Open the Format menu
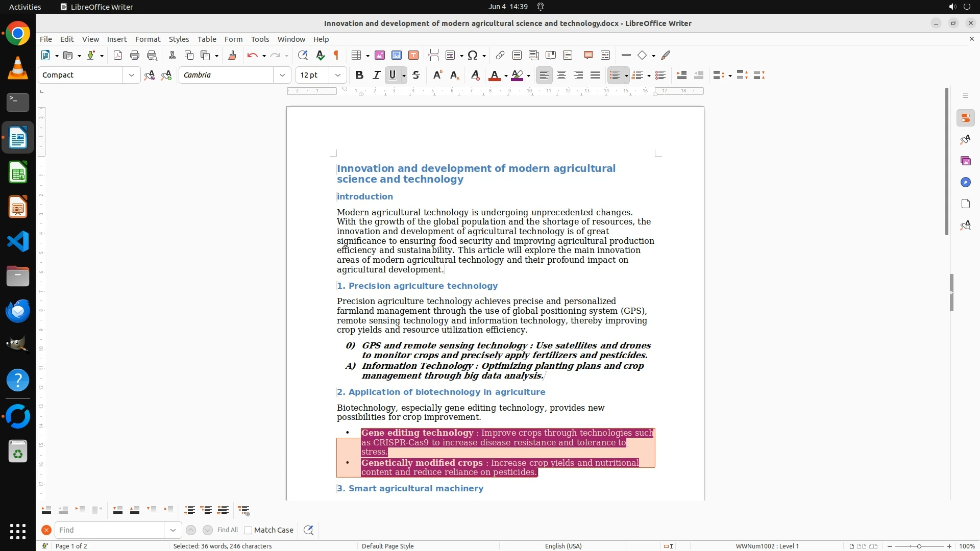The height and width of the screenshot is (551, 980). (148, 39)
